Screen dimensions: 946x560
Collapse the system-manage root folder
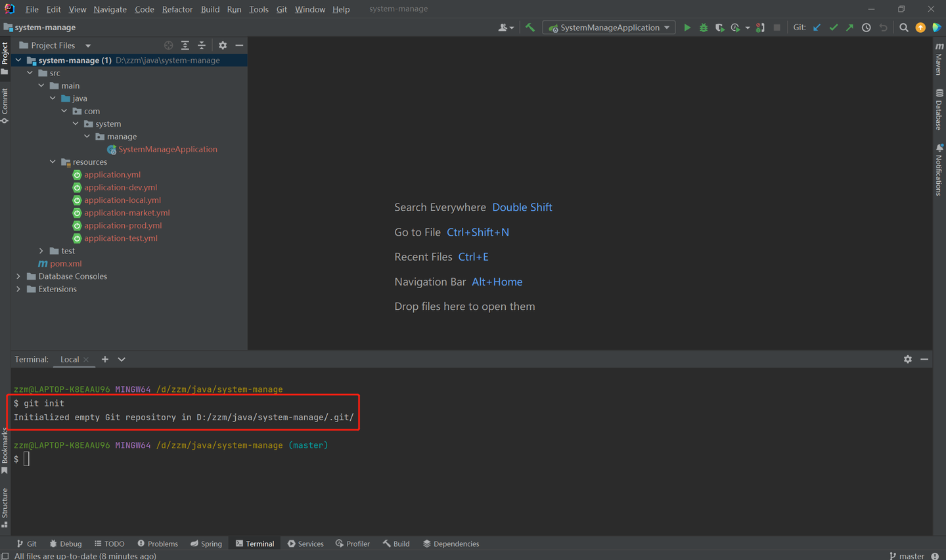pyautogui.click(x=18, y=60)
